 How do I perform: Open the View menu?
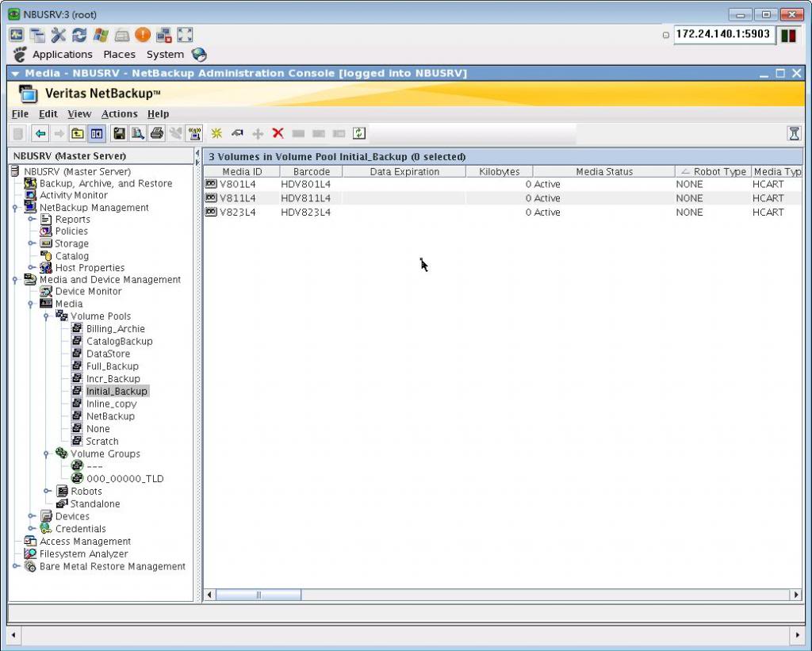pos(79,114)
